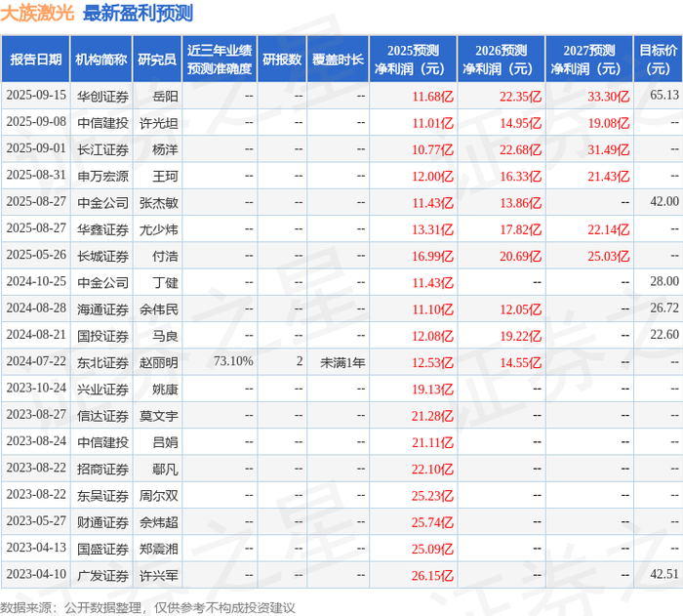Click 33.30亿 profit forecast value
683x616 pixels.
pyautogui.click(x=609, y=97)
